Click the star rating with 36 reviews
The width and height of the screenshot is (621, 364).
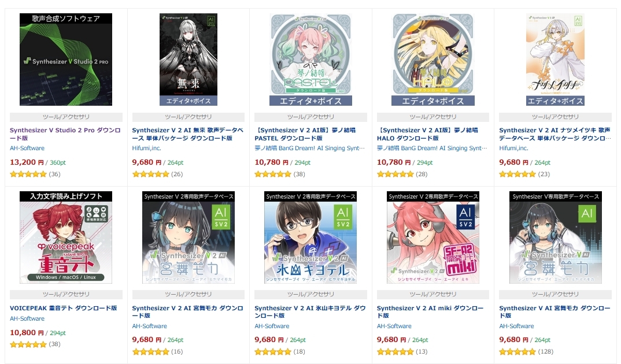tap(35, 174)
